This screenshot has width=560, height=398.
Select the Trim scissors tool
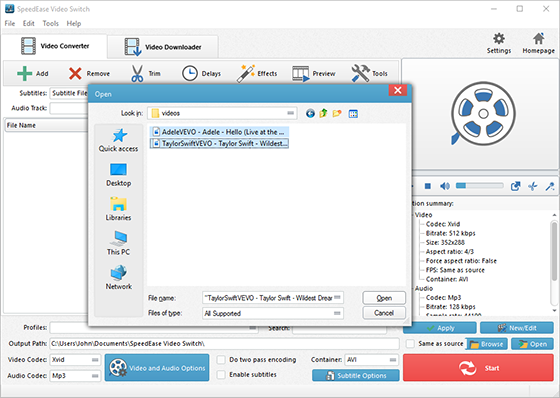click(x=145, y=74)
